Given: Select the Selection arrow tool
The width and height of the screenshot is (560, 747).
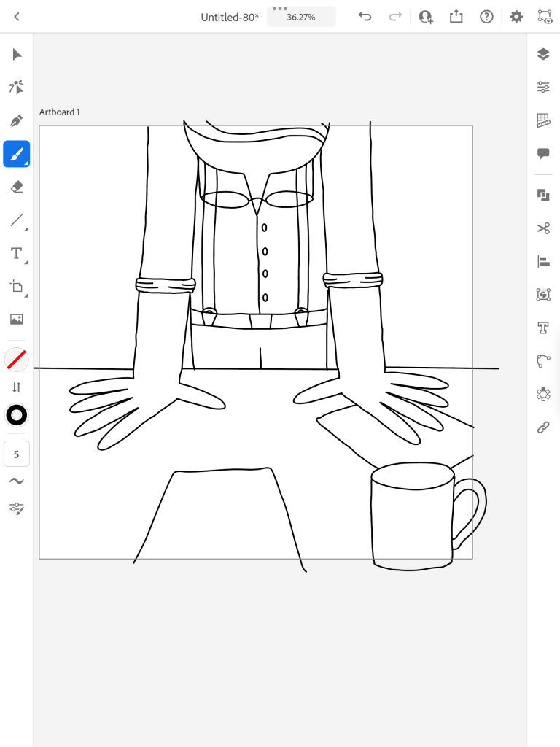Looking at the screenshot, I should (x=17, y=55).
